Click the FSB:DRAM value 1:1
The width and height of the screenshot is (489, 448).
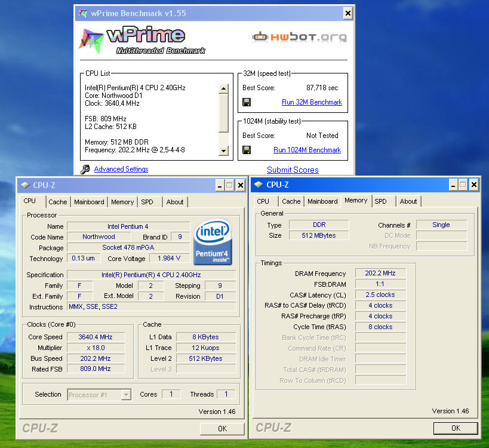tap(380, 284)
